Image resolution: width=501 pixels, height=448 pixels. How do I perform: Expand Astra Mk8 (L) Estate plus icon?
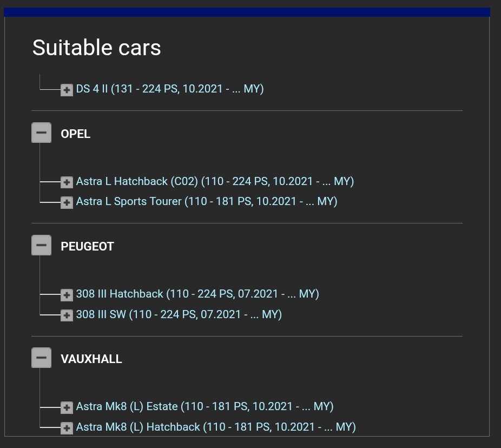[x=67, y=407]
